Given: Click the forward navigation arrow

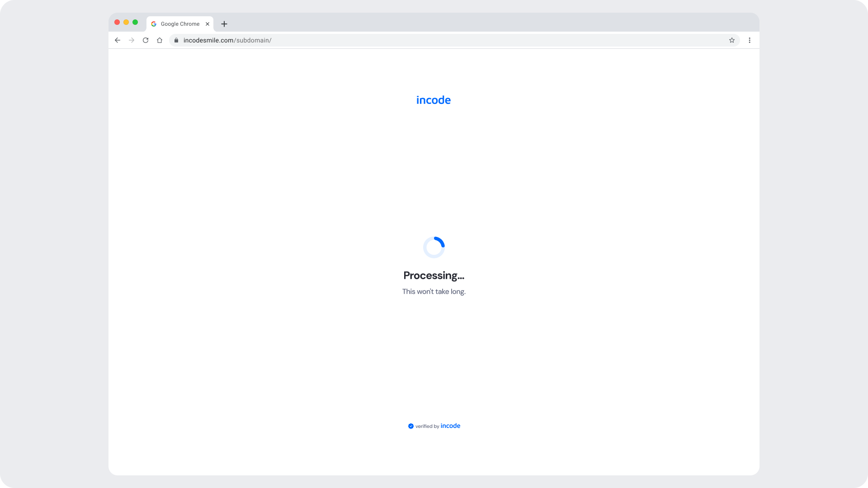Looking at the screenshot, I should [x=132, y=40].
